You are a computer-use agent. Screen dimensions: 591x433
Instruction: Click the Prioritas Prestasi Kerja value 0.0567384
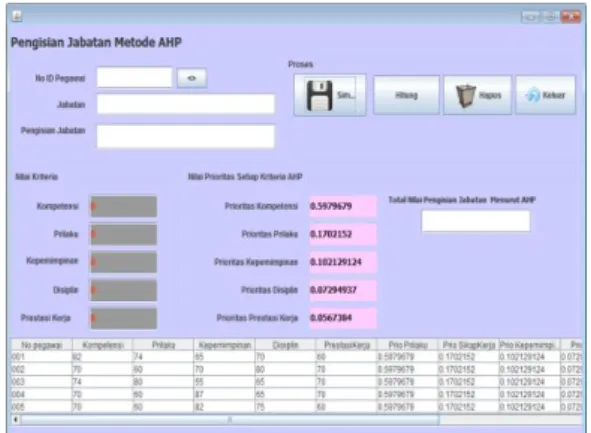(x=343, y=318)
